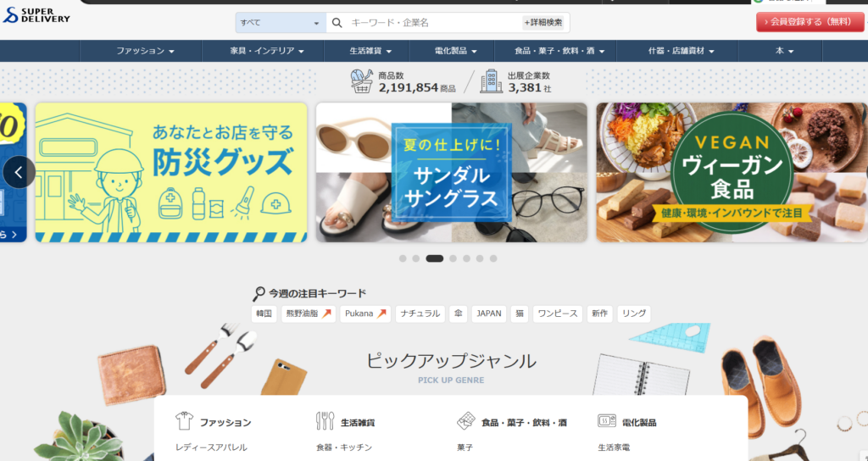Open +詳細検索 advanced search
Image resolution: width=868 pixels, height=461 pixels.
tap(543, 23)
